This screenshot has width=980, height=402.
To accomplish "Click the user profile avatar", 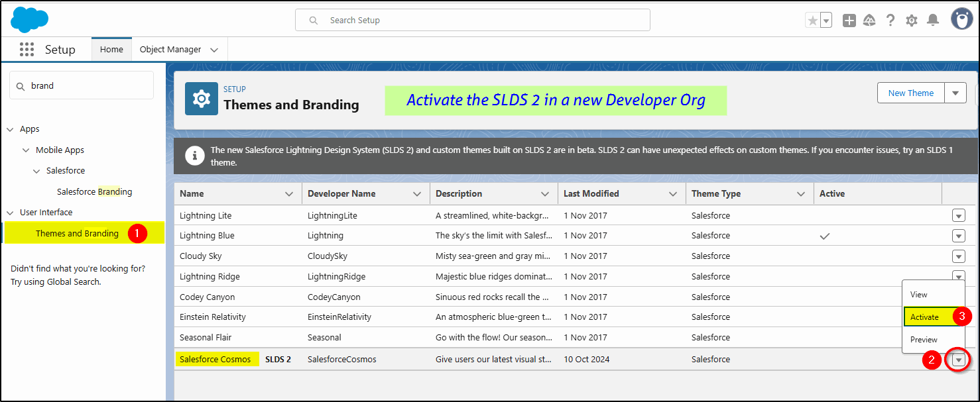I will (x=961, y=19).
